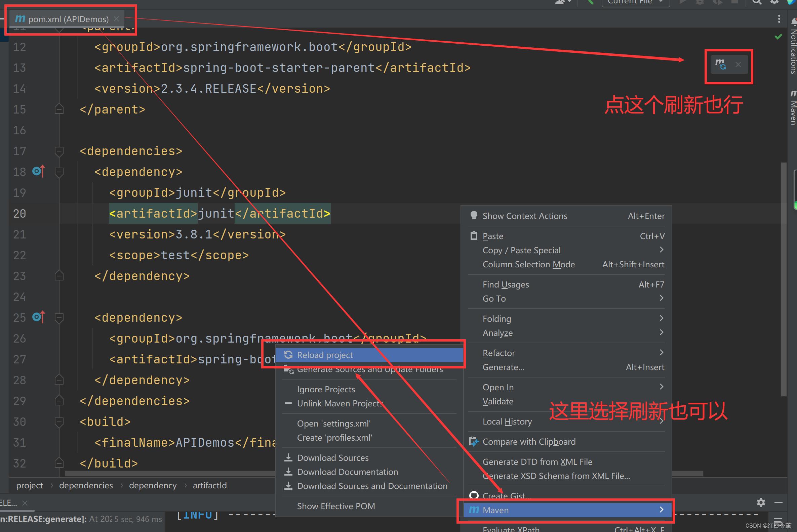
Task: Switch to the pom.xml (APIDemos) tab
Action: (x=68, y=19)
